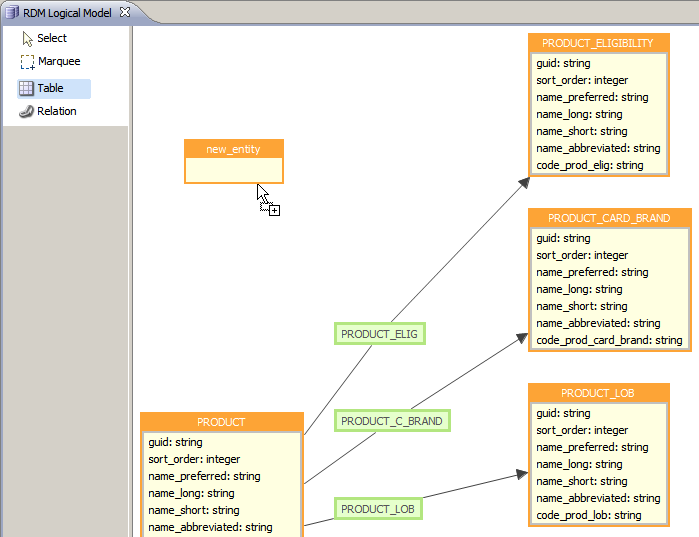Image resolution: width=699 pixels, height=537 pixels.
Task: Click code_prod_lob: string attribute
Action: coord(588,515)
